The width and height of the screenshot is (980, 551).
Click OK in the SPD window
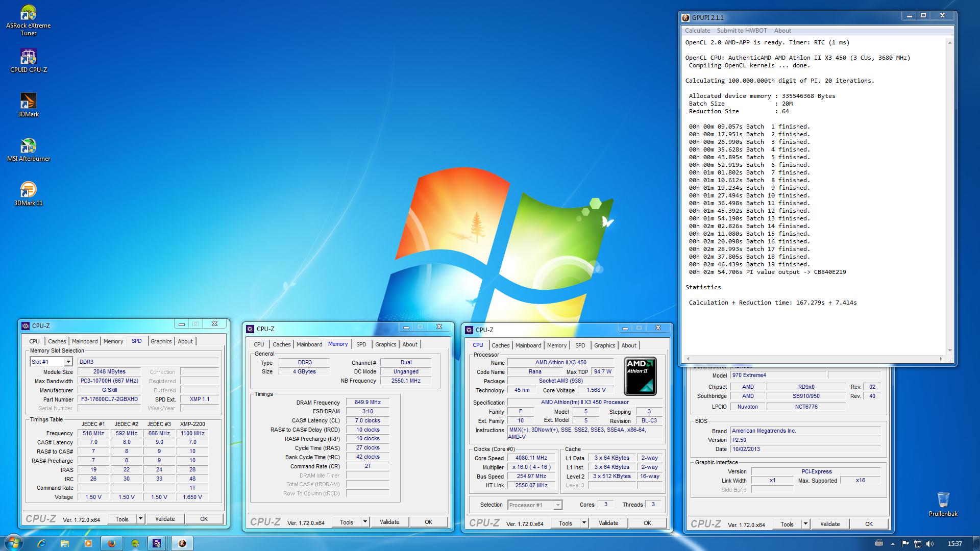[x=204, y=519]
